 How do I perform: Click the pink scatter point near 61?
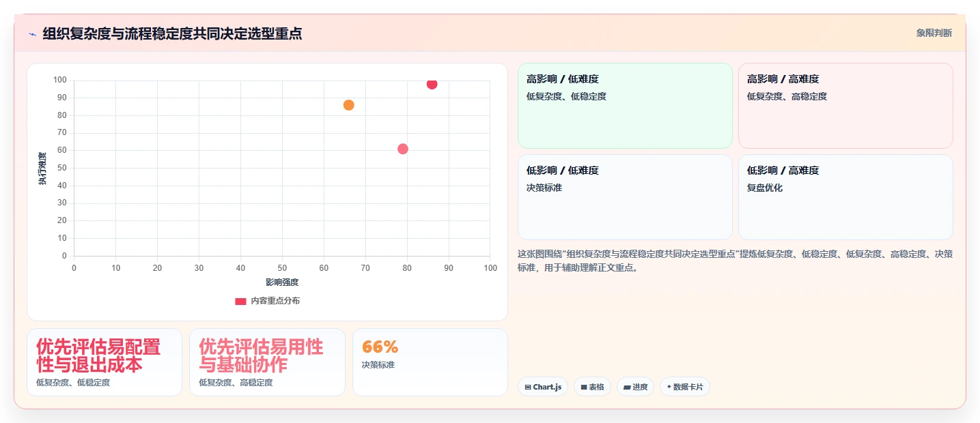click(x=403, y=149)
